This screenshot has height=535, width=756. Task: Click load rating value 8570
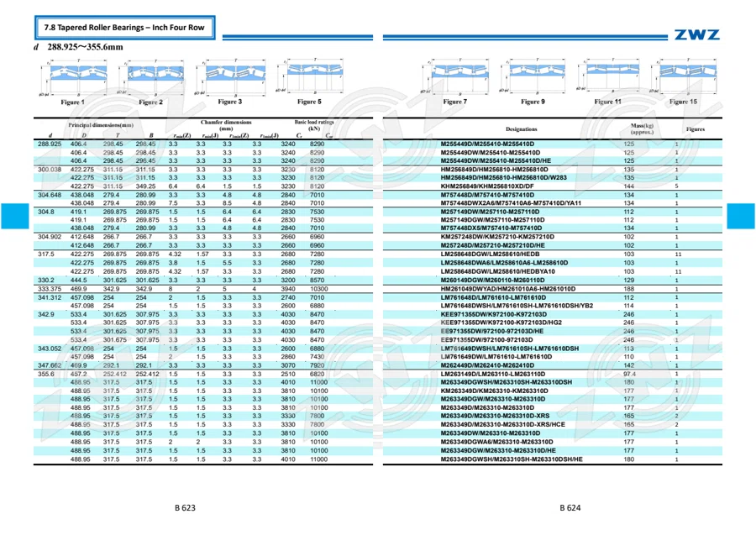pos(317,280)
